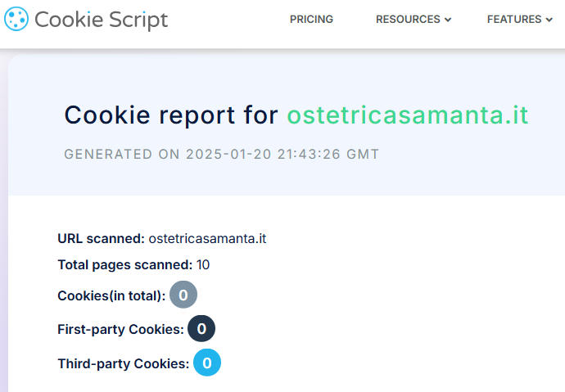Click the green ostetricasamanta.it heading link
The height and width of the screenshot is (392, 565).
point(407,115)
